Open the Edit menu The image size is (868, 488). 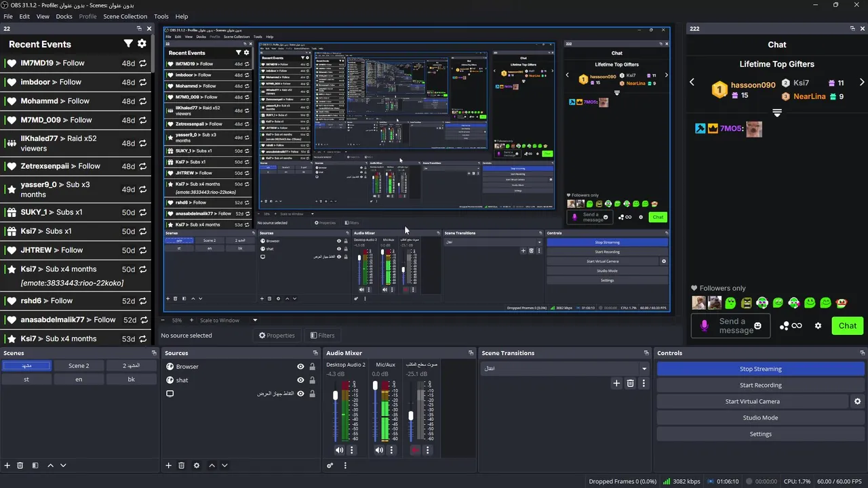pyautogui.click(x=24, y=16)
